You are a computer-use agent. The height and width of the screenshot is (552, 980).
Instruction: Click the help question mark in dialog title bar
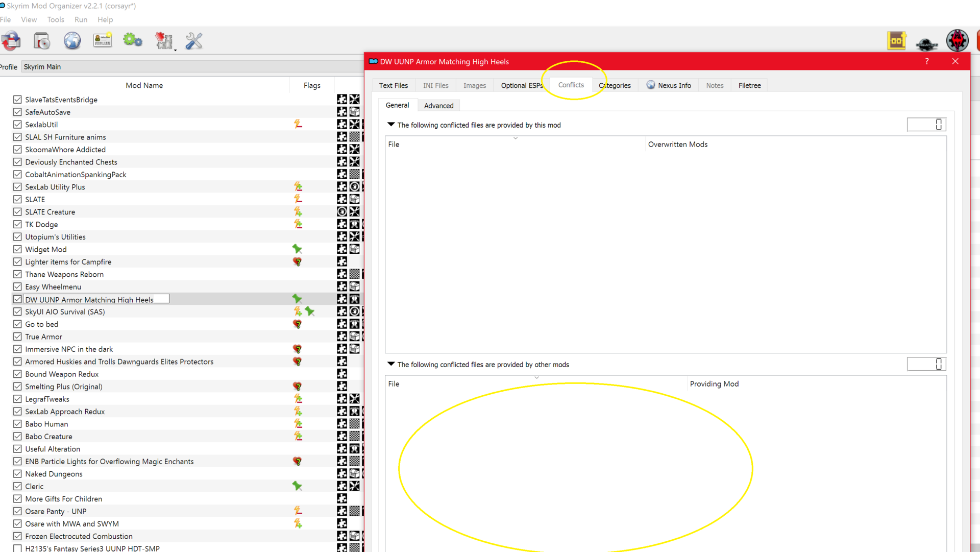pos(927,61)
